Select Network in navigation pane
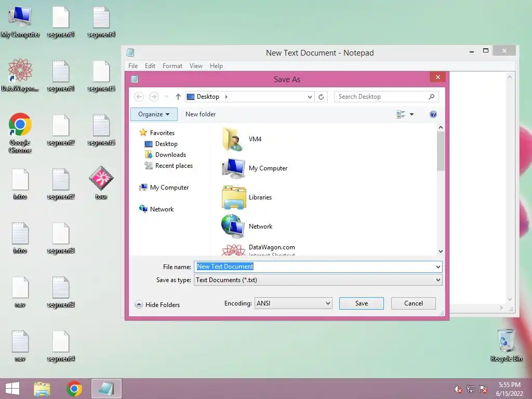Screen dimensions: 532x399 point(156,209)
